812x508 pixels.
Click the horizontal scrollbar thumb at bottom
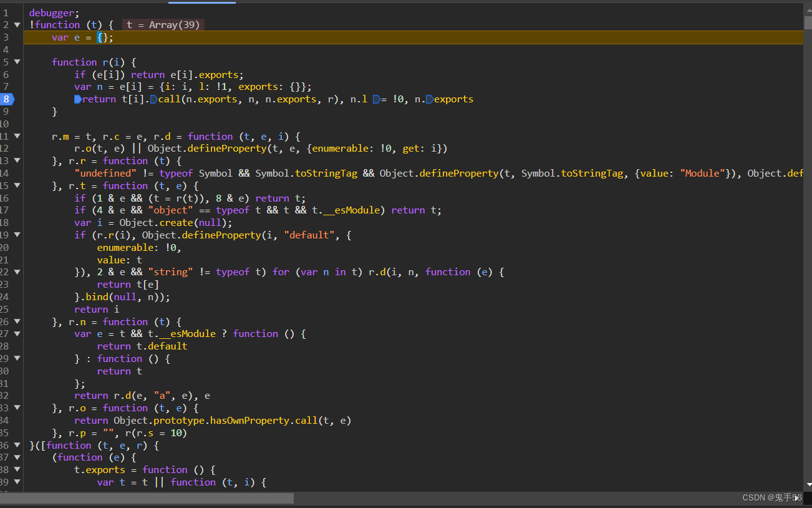click(x=147, y=498)
